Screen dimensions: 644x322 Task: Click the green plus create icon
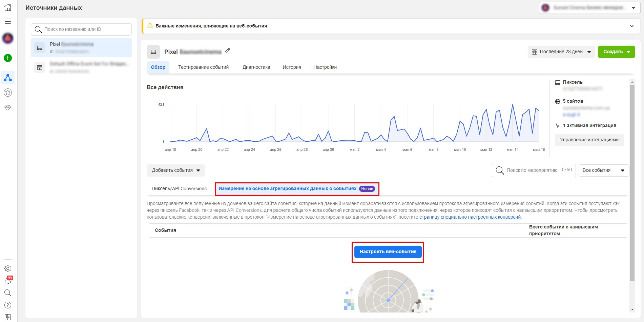coord(8,58)
